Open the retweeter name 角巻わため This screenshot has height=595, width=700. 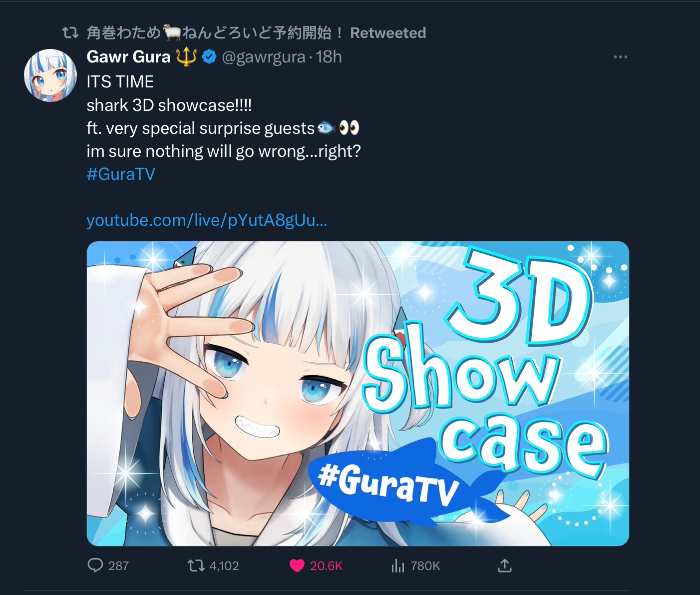coord(124,33)
